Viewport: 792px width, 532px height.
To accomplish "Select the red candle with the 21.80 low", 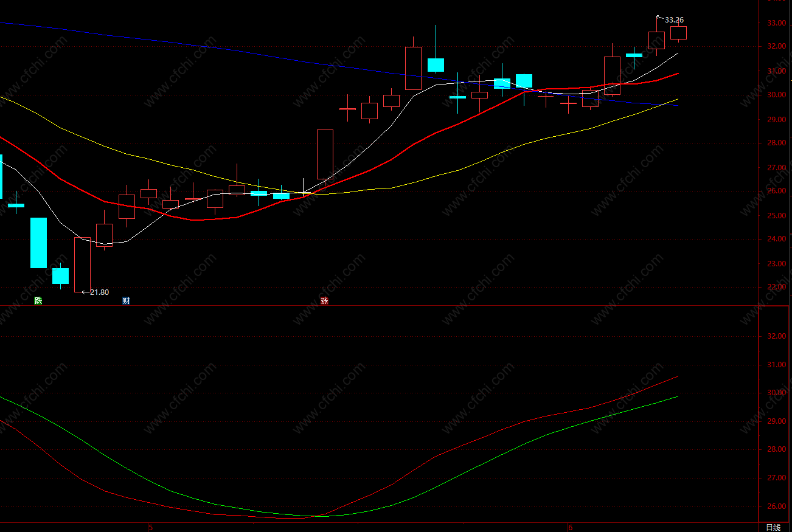I will [82, 264].
